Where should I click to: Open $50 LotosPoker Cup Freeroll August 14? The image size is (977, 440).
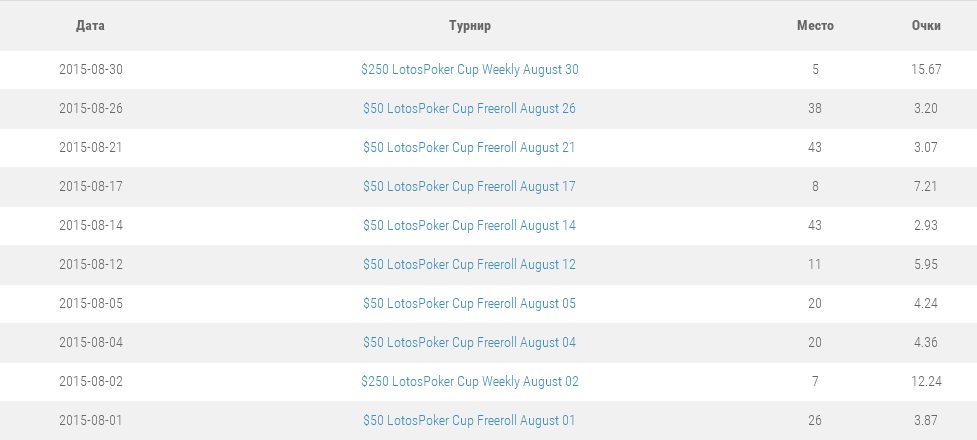tap(469, 226)
